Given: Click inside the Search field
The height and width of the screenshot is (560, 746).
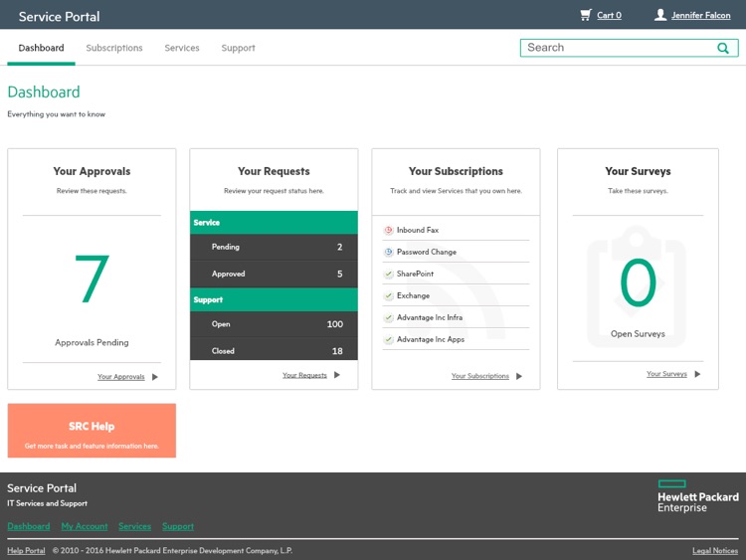Looking at the screenshot, I should (617, 48).
